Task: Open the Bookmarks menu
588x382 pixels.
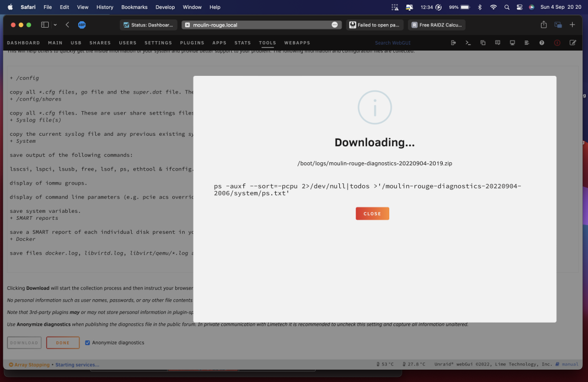Action: [134, 7]
